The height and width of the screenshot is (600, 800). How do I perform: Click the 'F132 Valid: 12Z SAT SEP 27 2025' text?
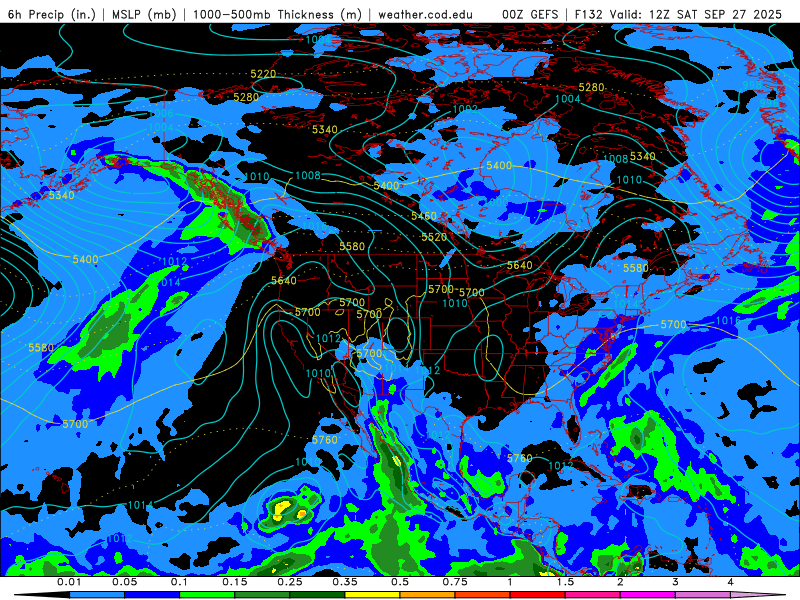point(678,14)
